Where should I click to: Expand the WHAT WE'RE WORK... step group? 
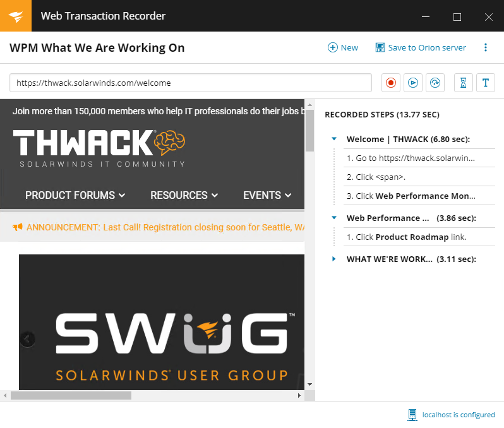(x=334, y=259)
